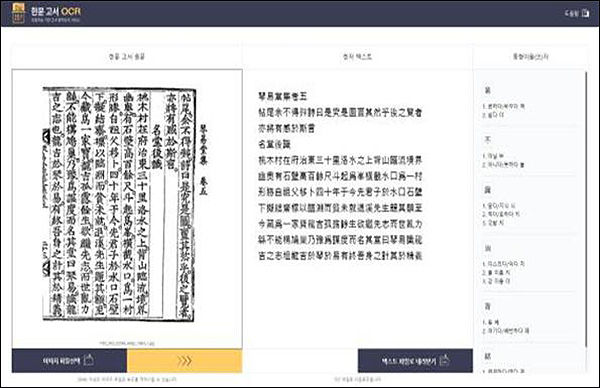Click the dark image file select button
600x388 pixels.
click(x=69, y=360)
